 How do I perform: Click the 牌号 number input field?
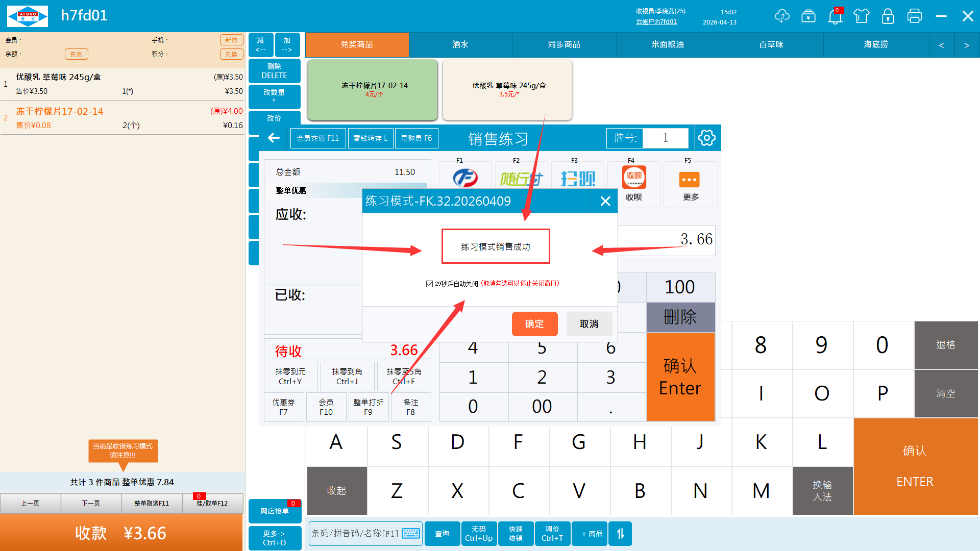pos(665,138)
